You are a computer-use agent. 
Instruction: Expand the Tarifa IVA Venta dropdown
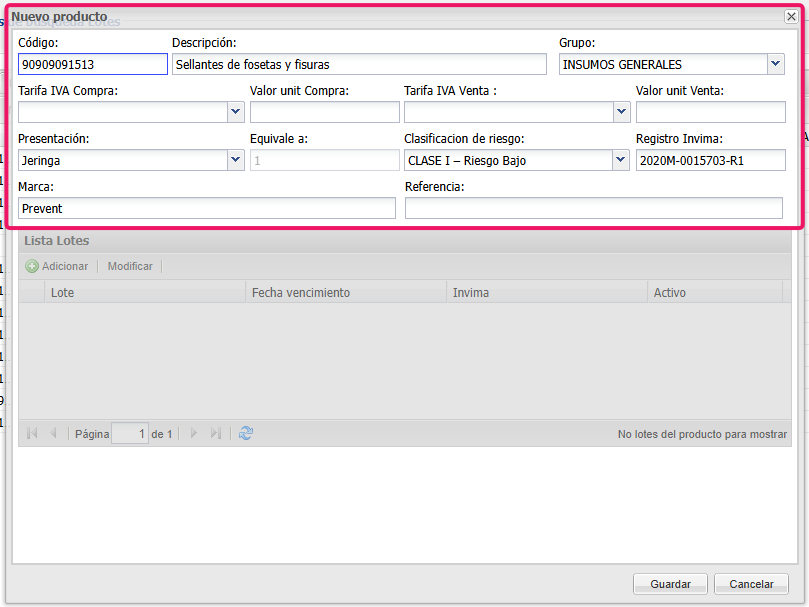pos(621,112)
